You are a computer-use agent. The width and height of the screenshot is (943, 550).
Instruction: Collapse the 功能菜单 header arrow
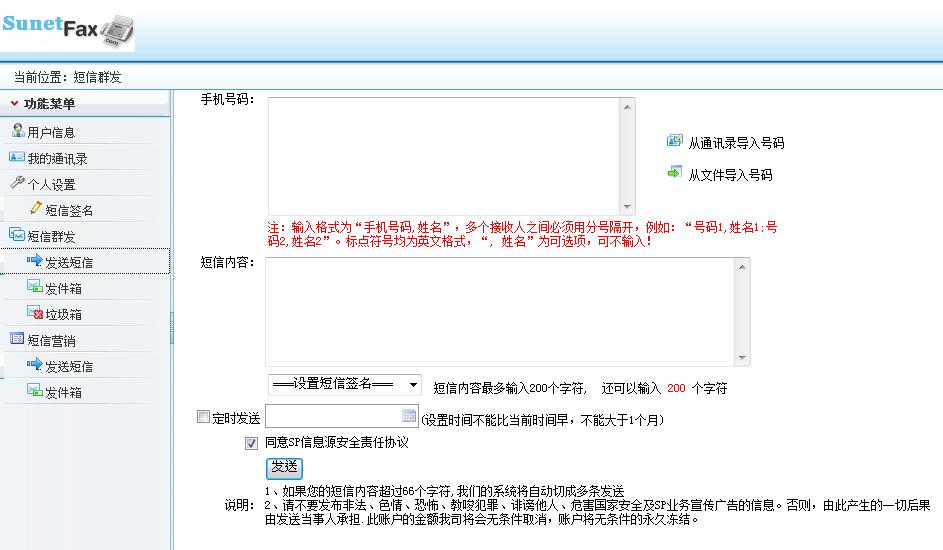coord(14,103)
